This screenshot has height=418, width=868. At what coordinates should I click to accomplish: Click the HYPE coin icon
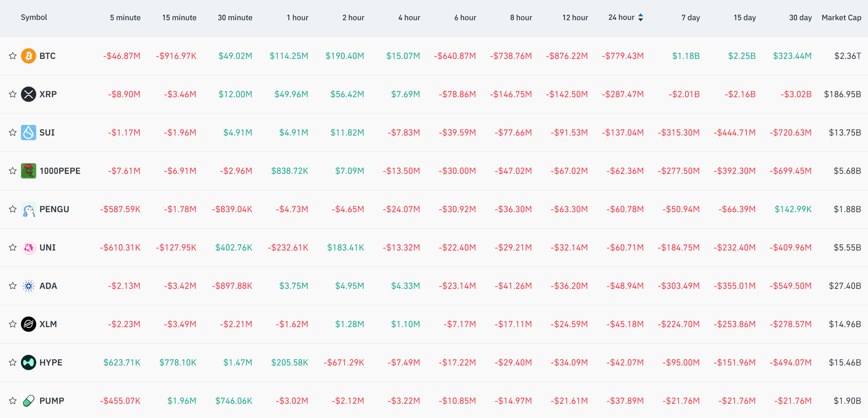pos(28,362)
